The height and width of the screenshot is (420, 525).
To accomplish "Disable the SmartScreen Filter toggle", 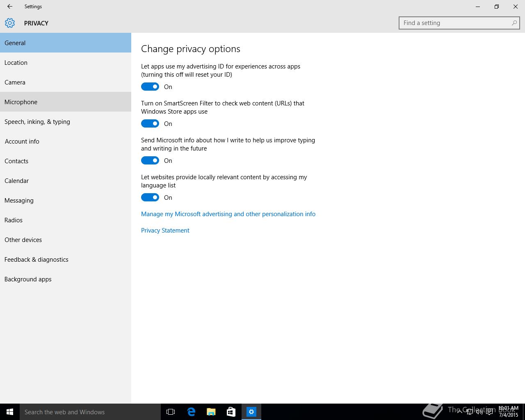I will click(x=150, y=123).
